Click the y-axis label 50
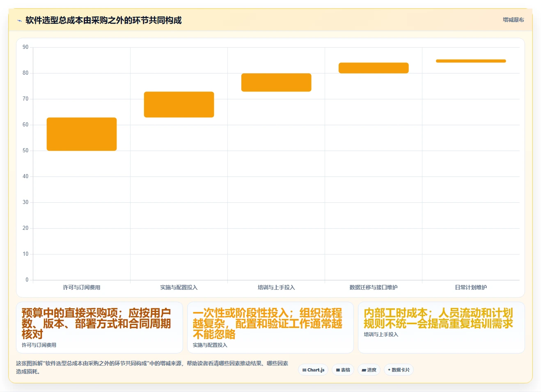This screenshot has width=541, height=392. coord(25,151)
